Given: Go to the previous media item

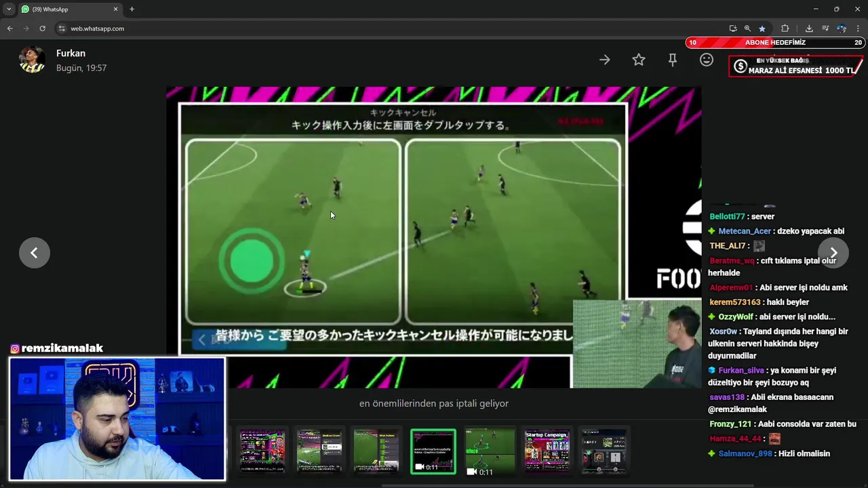Looking at the screenshot, I should (x=35, y=253).
